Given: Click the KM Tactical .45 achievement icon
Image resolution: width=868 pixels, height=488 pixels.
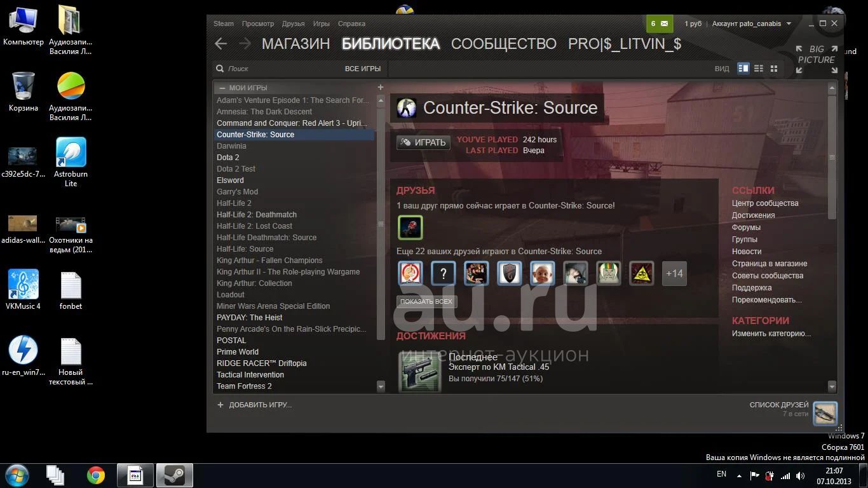Looking at the screenshot, I should [x=419, y=371].
